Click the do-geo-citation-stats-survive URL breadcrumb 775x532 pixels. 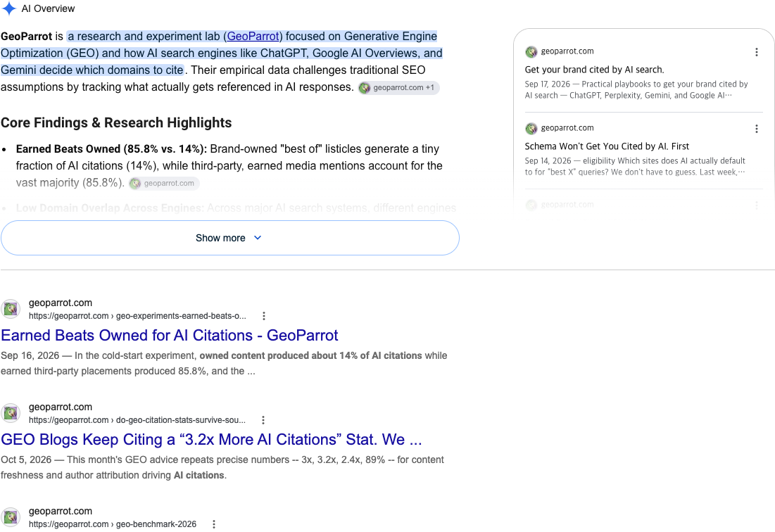point(137,420)
